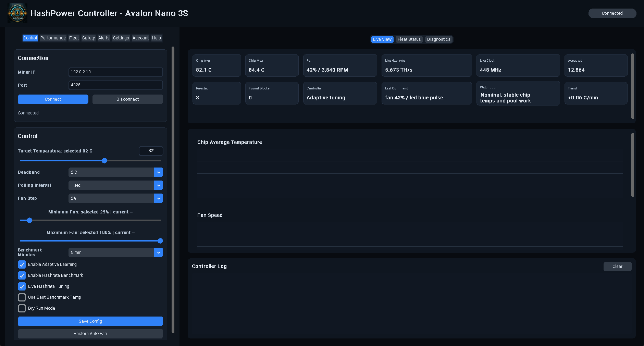Open the Settings tab
Image resolution: width=644 pixels, height=346 pixels.
(121, 38)
